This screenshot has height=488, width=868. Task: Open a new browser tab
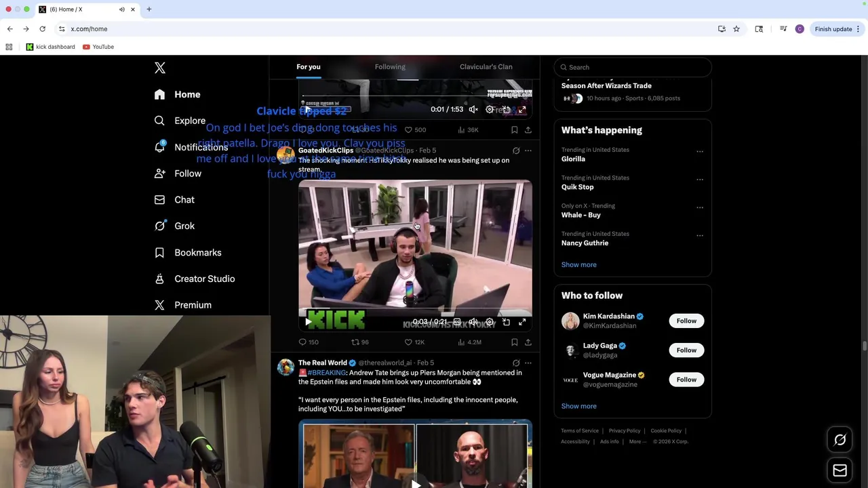click(149, 9)
